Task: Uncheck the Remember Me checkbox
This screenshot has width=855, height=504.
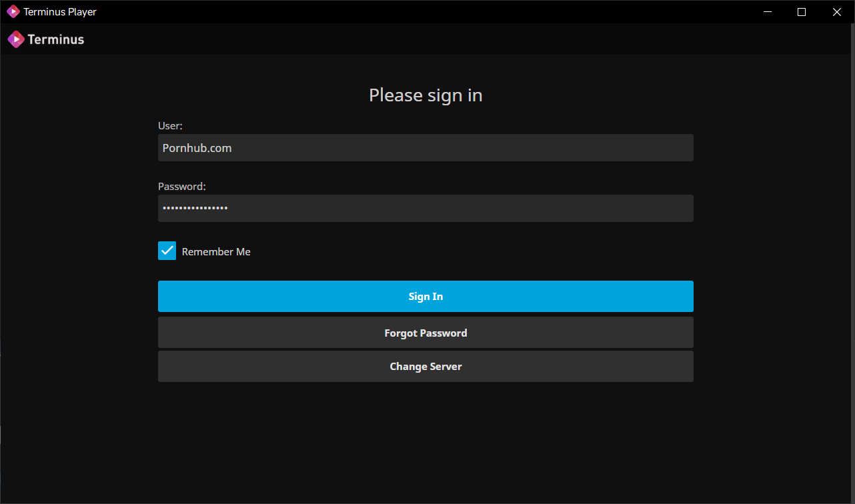Action: click(167, 251)
